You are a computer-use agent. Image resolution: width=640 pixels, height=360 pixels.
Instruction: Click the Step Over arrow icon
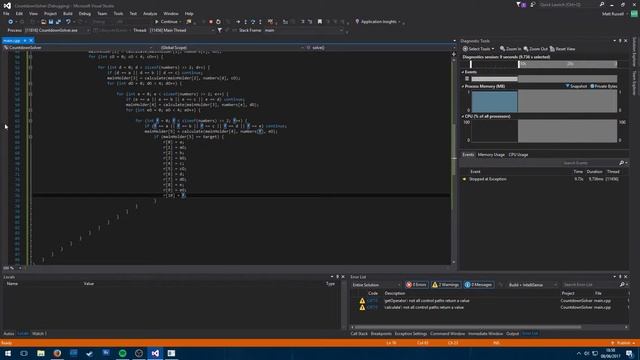click(253, 22)
